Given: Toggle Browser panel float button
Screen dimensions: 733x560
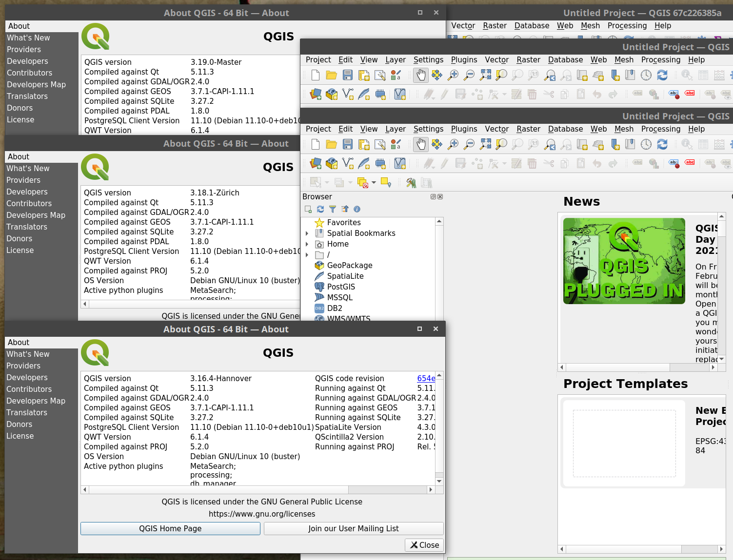Looking at the screenshot, I should [433, 197].
